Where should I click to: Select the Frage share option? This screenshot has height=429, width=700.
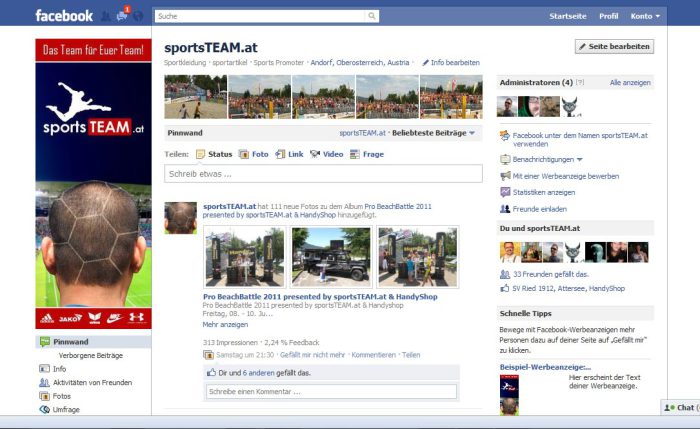click(x=367, y=154)
